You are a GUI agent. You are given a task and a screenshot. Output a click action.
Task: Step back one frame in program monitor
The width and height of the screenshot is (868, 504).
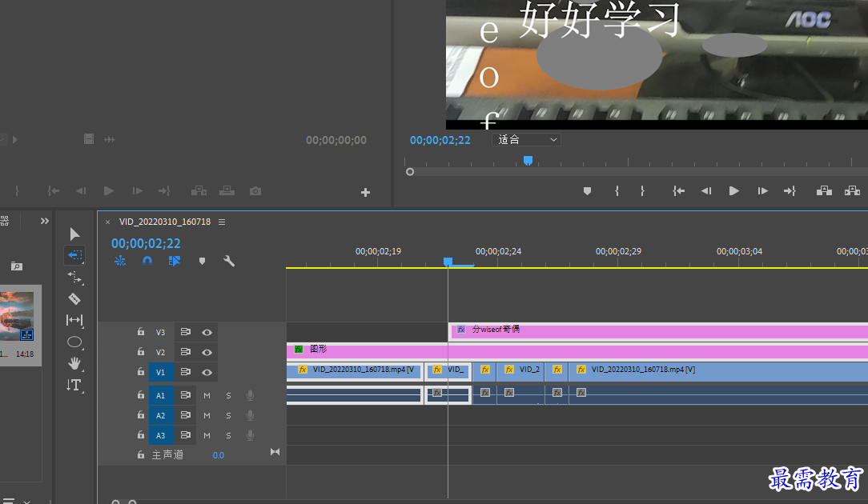[x=706, y=191]
